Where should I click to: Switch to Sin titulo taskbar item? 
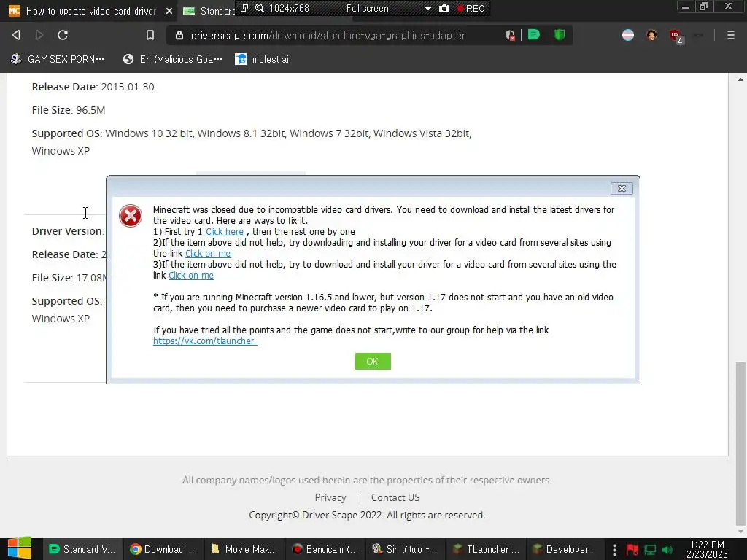(406, 549)
